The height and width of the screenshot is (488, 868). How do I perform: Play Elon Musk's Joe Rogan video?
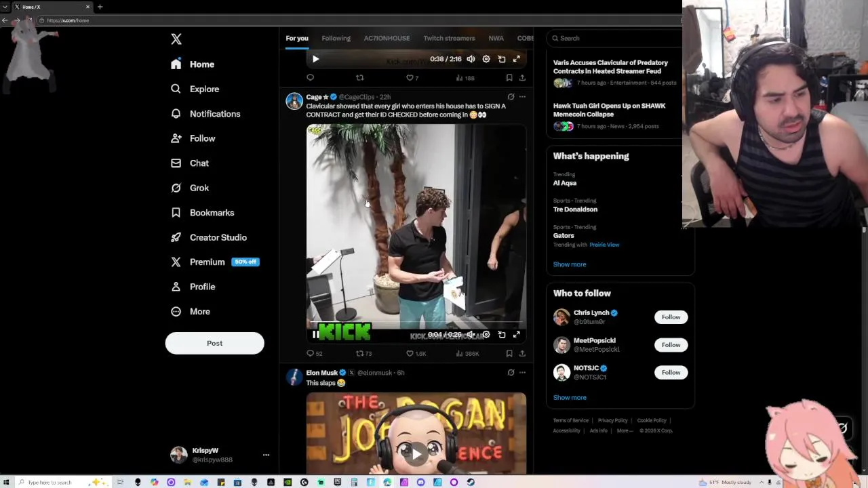pyautogui.click(x=416, y=453)
